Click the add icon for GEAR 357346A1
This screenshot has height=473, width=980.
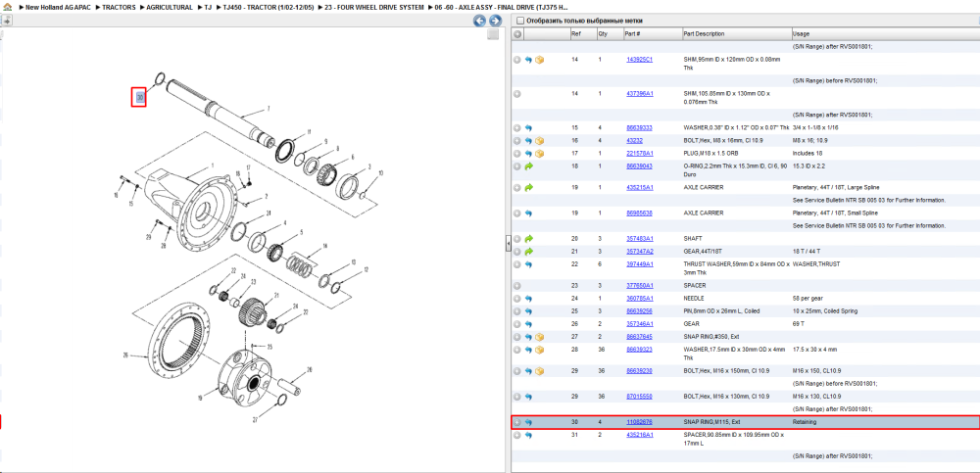516,324
